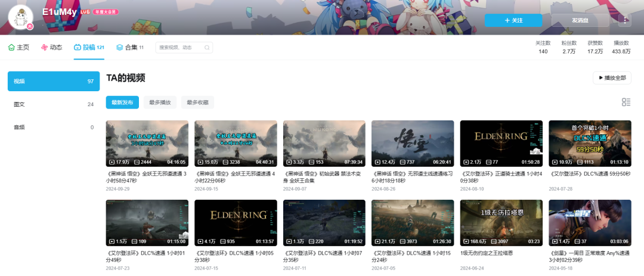Image resolution: width=644 pixels, height=276 pixels.
Task: Select 音频 0 in the sidebar
Action: 54,128
